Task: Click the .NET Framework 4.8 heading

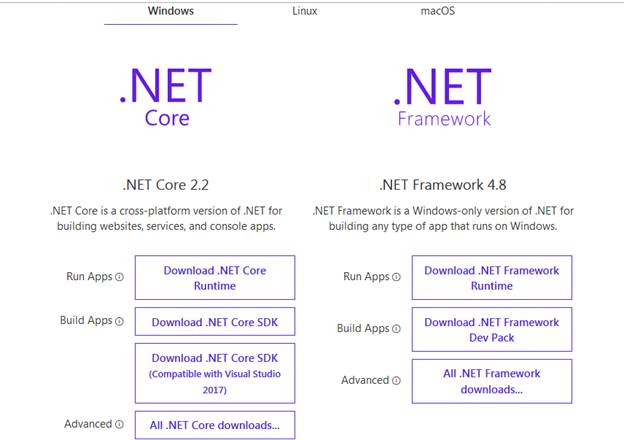Action: 443,185
